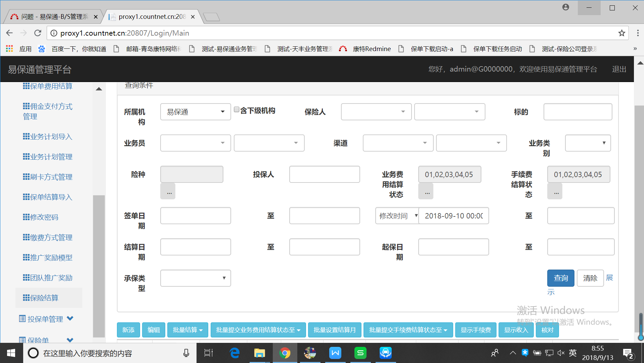Open File Explorer from the taskbar
The width and height of the screenshot is (644, 363).
[x=259, y=353]
